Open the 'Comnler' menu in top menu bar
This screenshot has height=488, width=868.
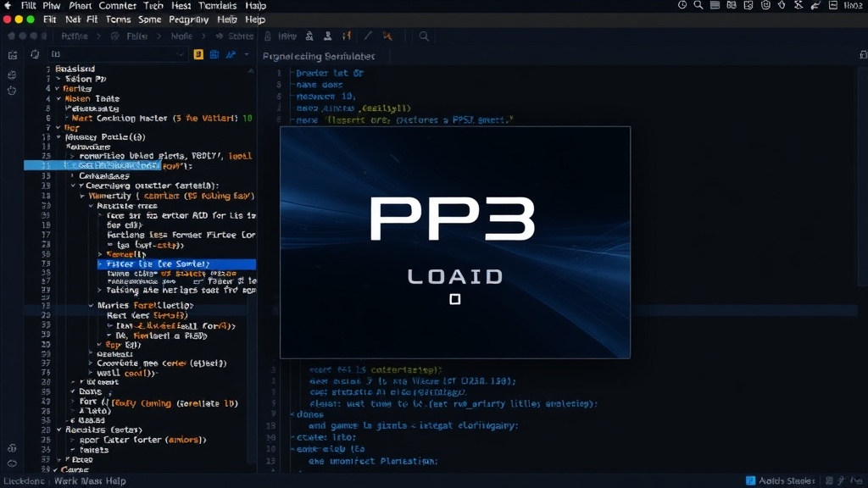tap(117, 6)
